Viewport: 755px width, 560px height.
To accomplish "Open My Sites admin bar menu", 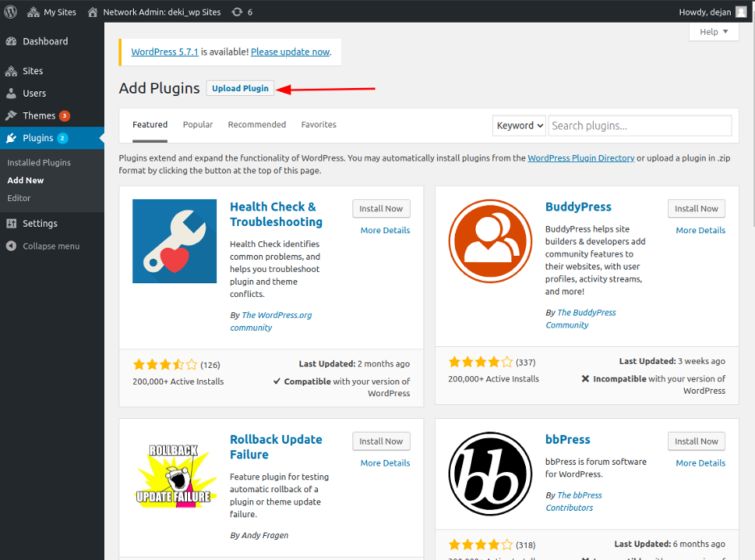I will [x=52, y=12].
